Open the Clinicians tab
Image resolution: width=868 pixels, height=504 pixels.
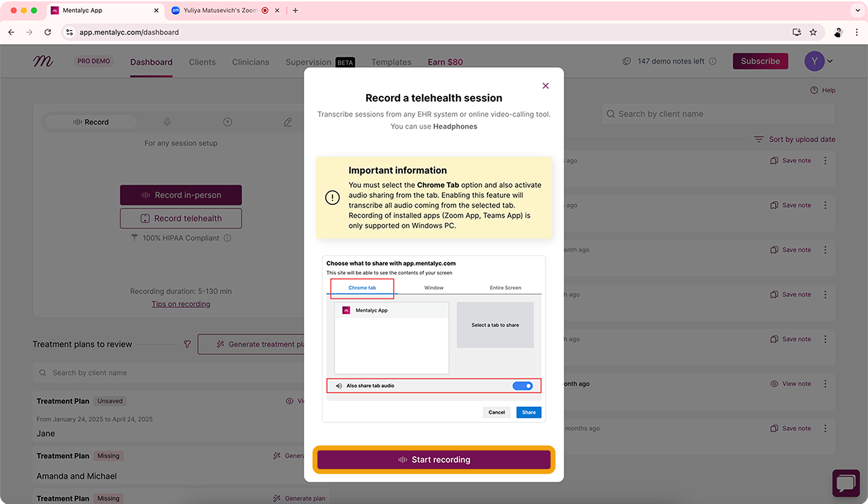(250, 62)
